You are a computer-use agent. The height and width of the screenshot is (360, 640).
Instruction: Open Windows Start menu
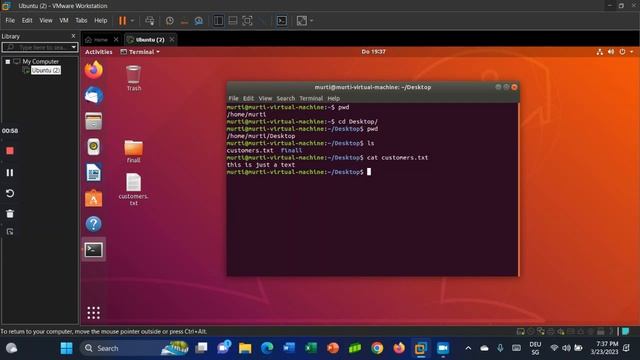(67, 348)
